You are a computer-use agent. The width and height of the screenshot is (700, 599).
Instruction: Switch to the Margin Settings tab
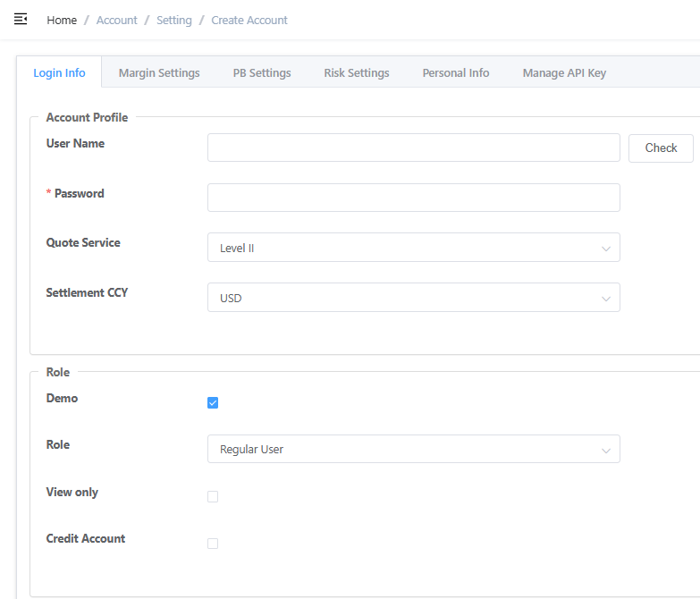pos(159,72)
